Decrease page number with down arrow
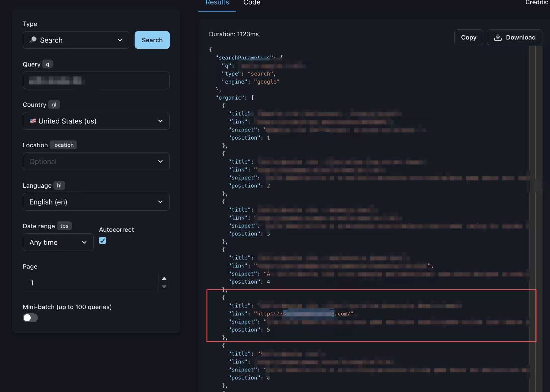Viewport: 550px width, 392px height. [x=164, y=287]
